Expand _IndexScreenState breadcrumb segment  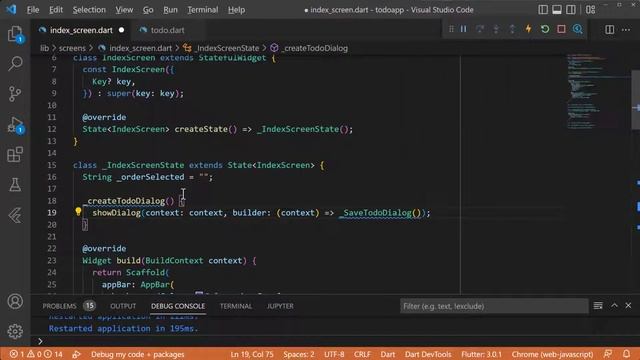(227, 48)
